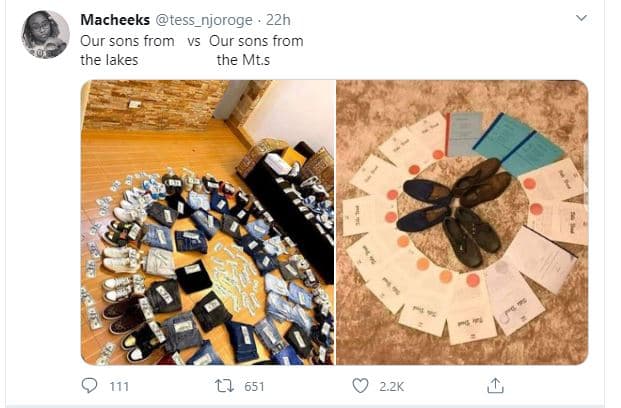The height and width of the screenshot is (408, 621).
Task: Enlarge the right photo with circled documents
Action: coord(462,222)
